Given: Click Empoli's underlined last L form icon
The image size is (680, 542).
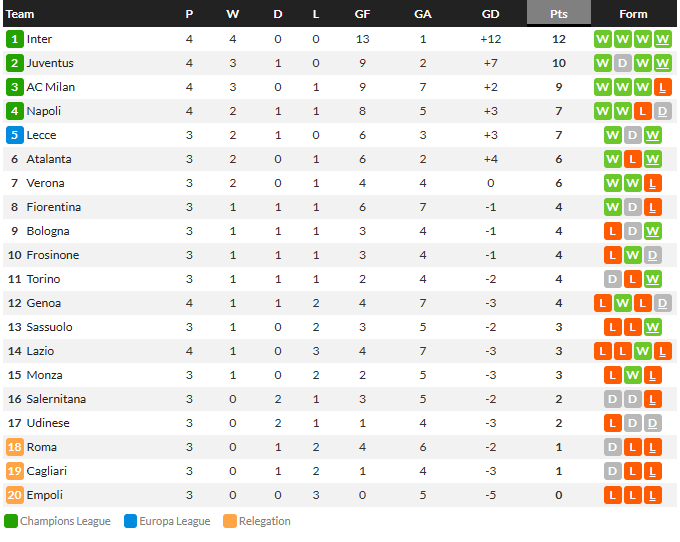Looking at the screenshot, I should coord(652,495).
